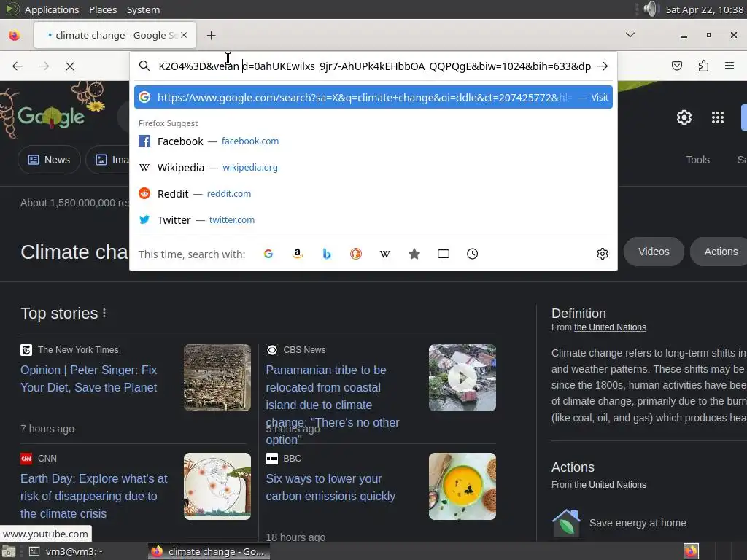The width and height of the screenshot is (747, 560).
Task: Select Save energy at home action
Action: coord(638,523)
